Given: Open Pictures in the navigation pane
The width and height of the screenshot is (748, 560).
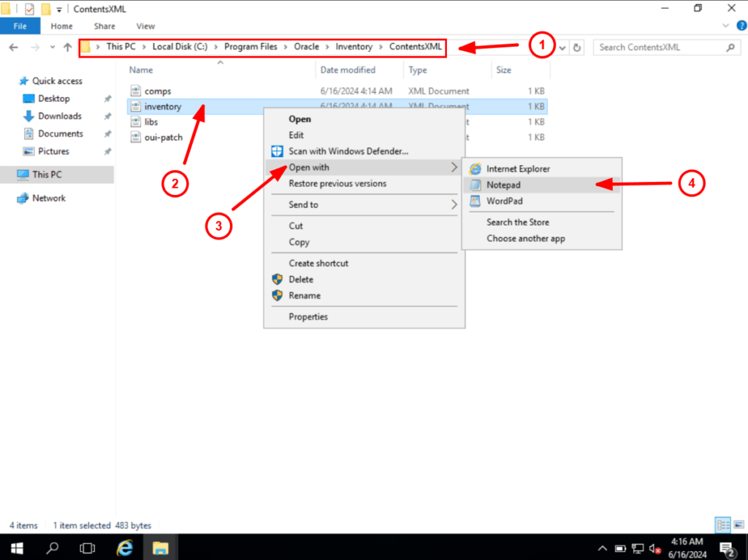Looking at the screenshot, I should point(46,152).
